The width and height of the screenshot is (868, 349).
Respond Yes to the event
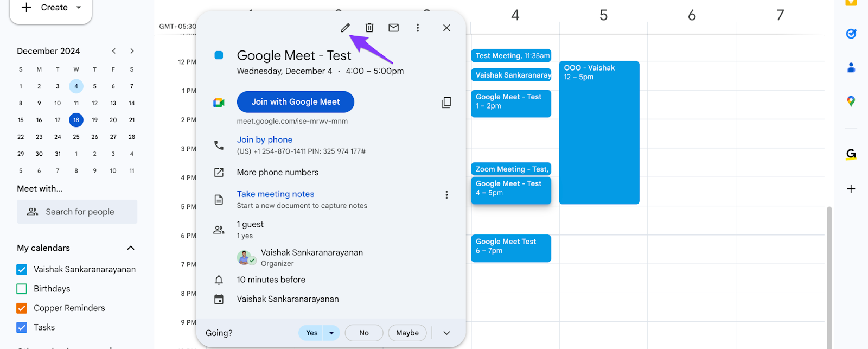click(x=311, y=333)
